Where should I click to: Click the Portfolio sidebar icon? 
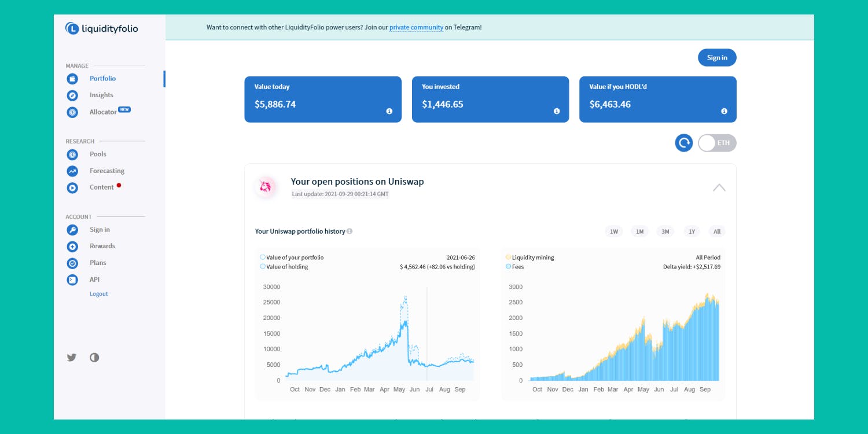(x=72, y=79)
